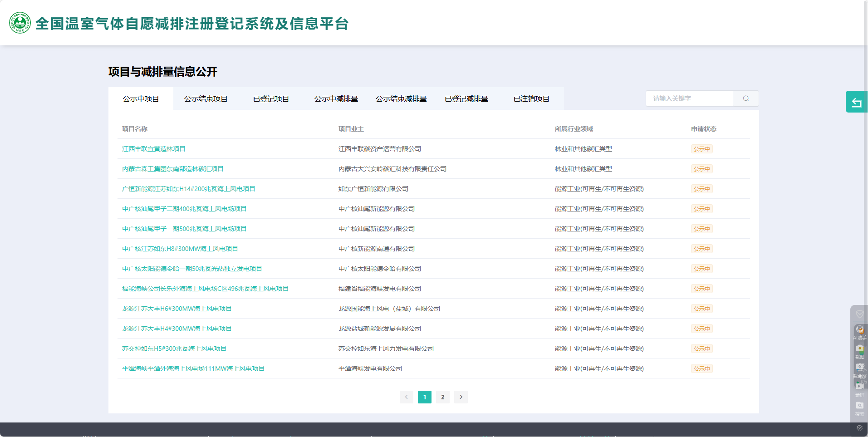The image size is (868, 437).
Task: Click the 截图 screenshot camera icon
Action: 859,349
